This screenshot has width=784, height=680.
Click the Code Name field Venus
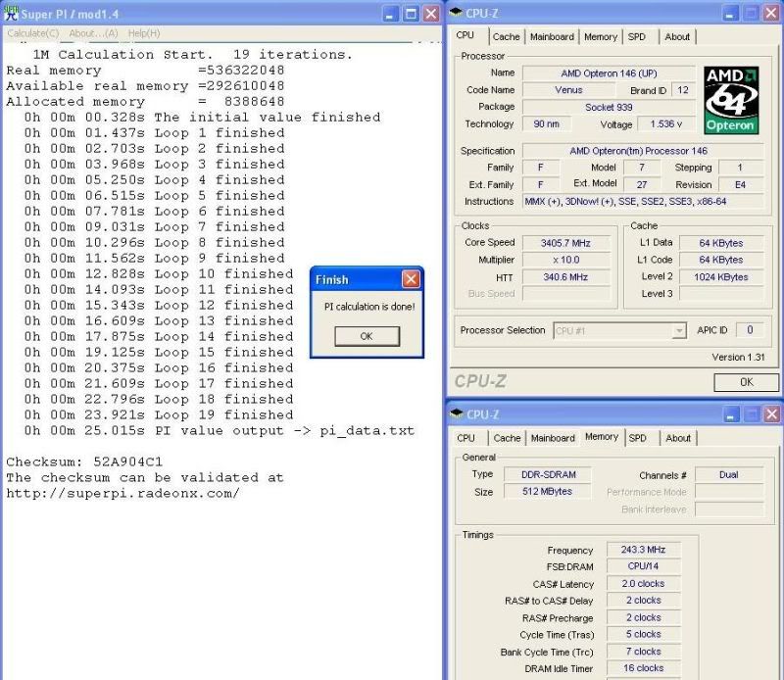pos(568,90)
